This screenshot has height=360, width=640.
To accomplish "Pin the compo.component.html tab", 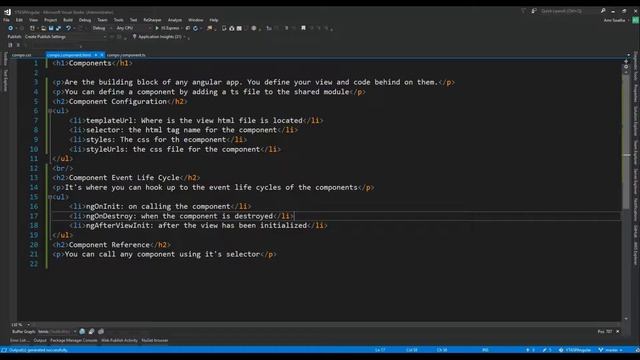I will pos(96,55).
